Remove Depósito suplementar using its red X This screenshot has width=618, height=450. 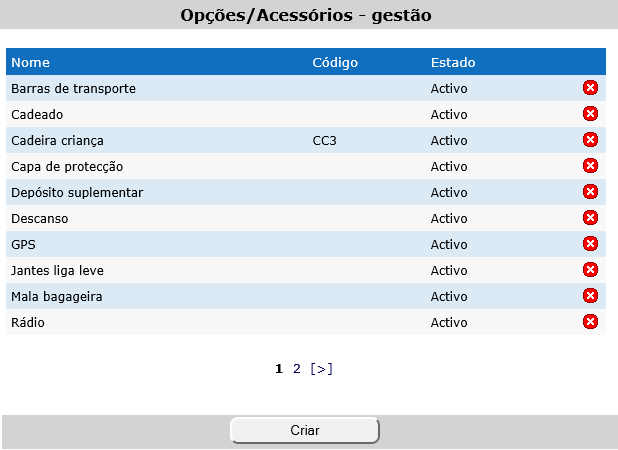(590, 192)
